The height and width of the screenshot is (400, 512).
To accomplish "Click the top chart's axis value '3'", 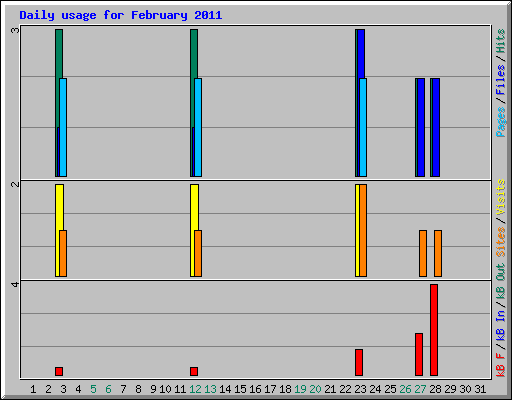I will coord(15,31).
